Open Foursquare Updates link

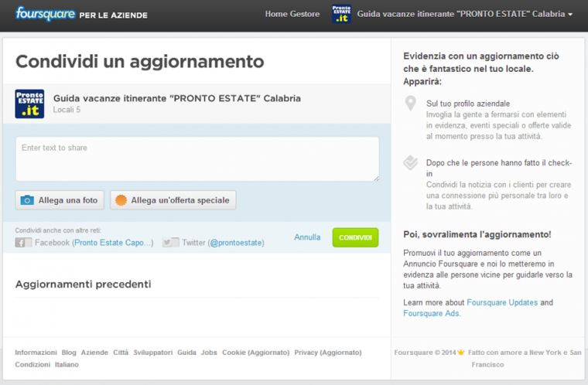click(x=502, y=302)
